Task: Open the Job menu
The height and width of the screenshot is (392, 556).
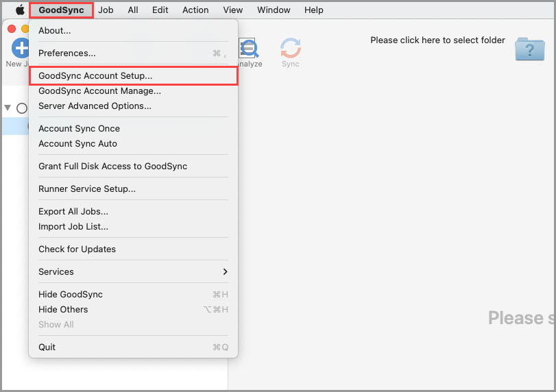Action: [x=106, y=10]
